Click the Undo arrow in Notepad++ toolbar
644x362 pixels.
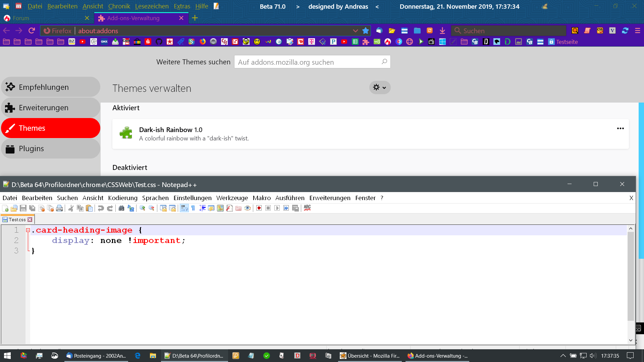[x=101, y=208]
